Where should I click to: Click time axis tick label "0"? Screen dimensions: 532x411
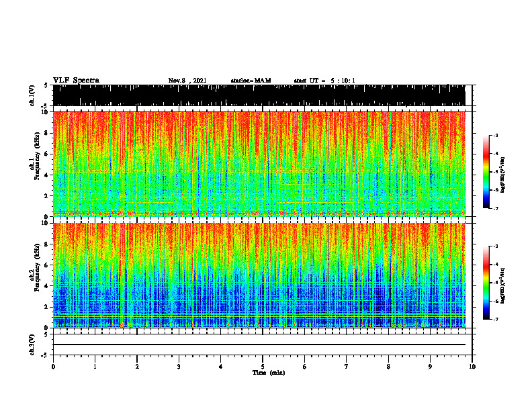tap(53, 367)
